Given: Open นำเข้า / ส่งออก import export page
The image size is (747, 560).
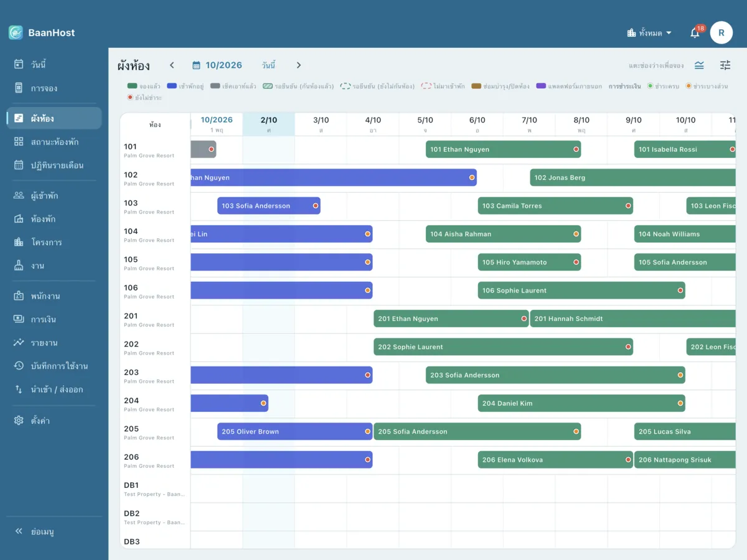Looking at the screenshot, I should (54, 390).
